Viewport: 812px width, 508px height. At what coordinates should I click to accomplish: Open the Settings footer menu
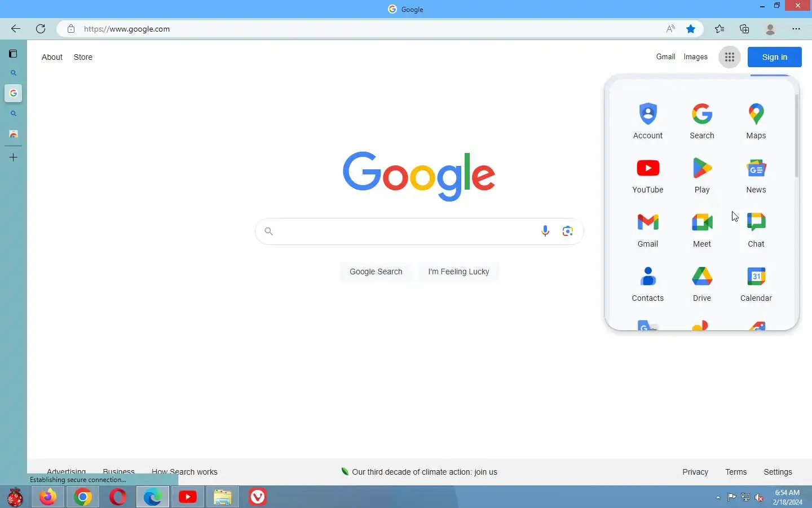click(778, 472)
